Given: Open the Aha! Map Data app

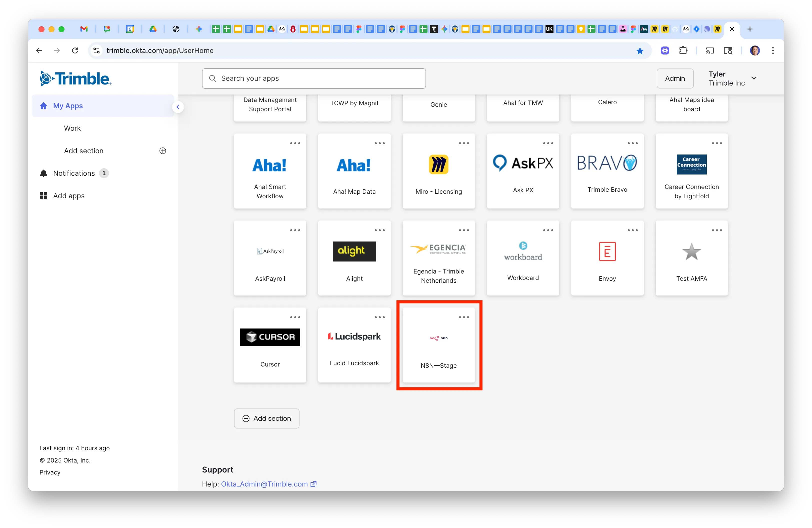Looking at the screenshot, I should point(354,171).
